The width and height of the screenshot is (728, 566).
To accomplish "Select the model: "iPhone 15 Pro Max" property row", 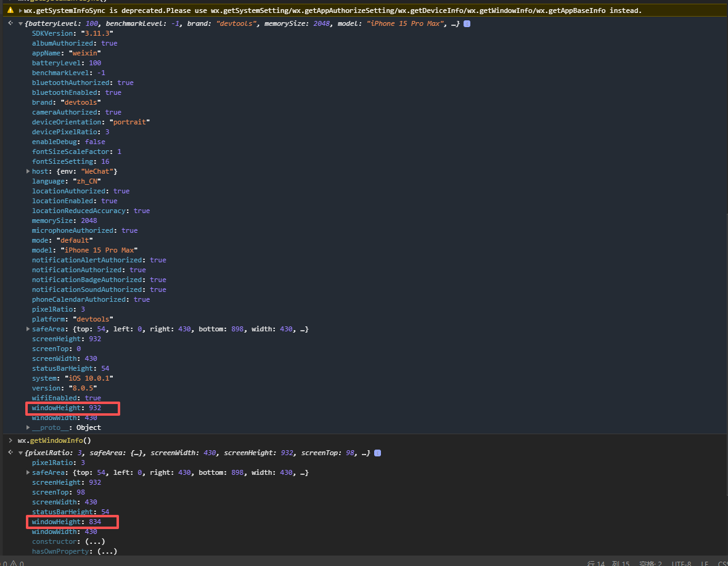I will [x=84, y=250].
